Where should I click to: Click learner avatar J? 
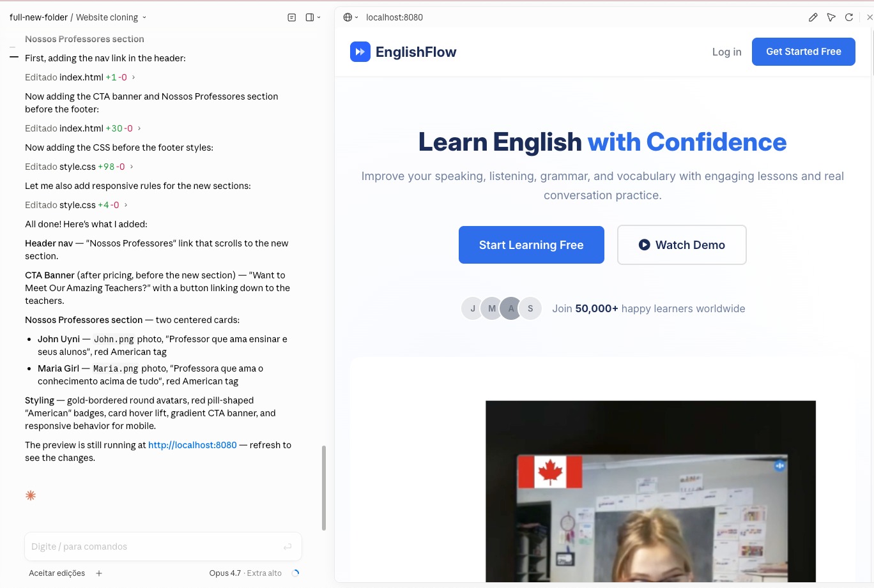pyautogui.click(x=472, y=308)
